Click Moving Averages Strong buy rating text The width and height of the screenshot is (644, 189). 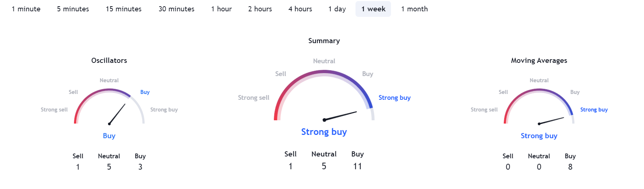pos(539,136)
